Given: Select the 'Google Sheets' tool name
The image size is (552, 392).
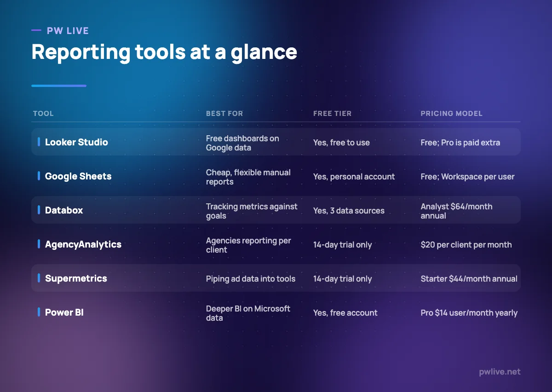Looking at the screenshot, I should pyautogui.click(x=78, y=176).
